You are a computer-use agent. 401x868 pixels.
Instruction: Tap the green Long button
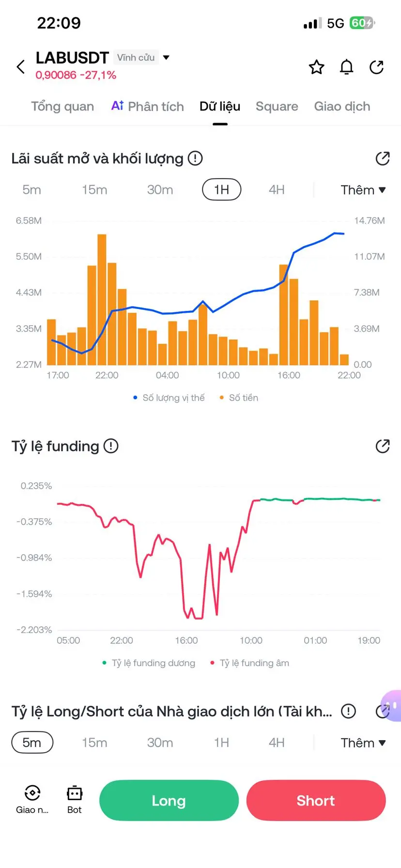tap(169, 800)
